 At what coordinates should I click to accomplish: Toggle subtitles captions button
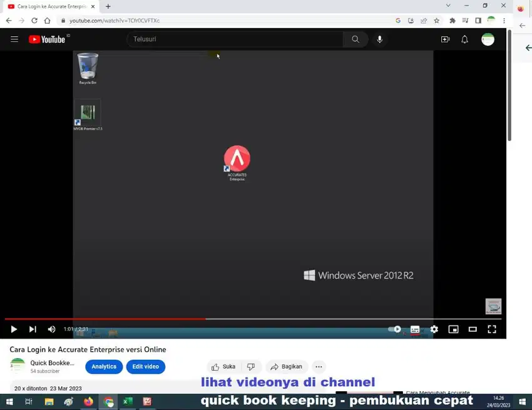414,329
